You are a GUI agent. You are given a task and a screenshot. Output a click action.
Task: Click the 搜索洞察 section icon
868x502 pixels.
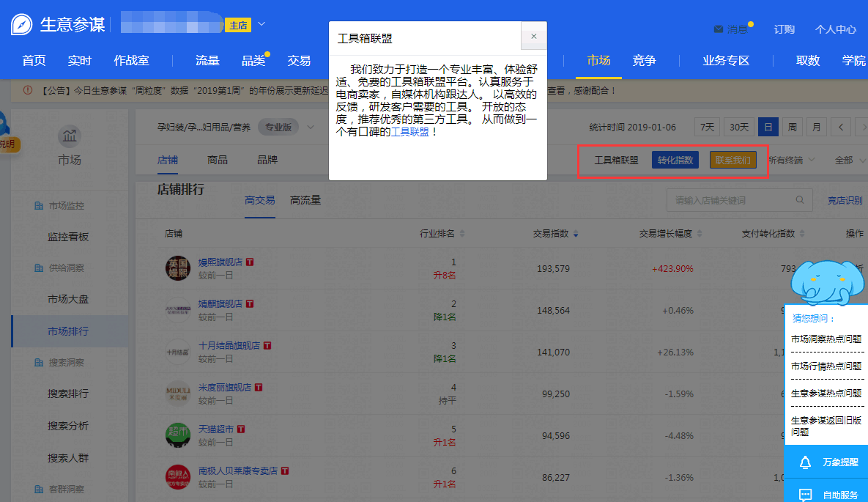tap(39, 362)
